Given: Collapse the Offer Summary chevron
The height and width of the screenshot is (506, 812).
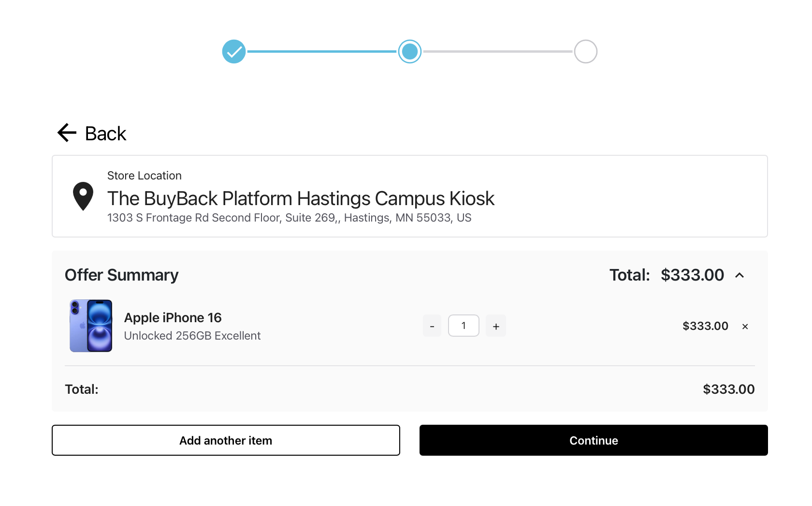Looking at the screenshot, I should 739,275.
